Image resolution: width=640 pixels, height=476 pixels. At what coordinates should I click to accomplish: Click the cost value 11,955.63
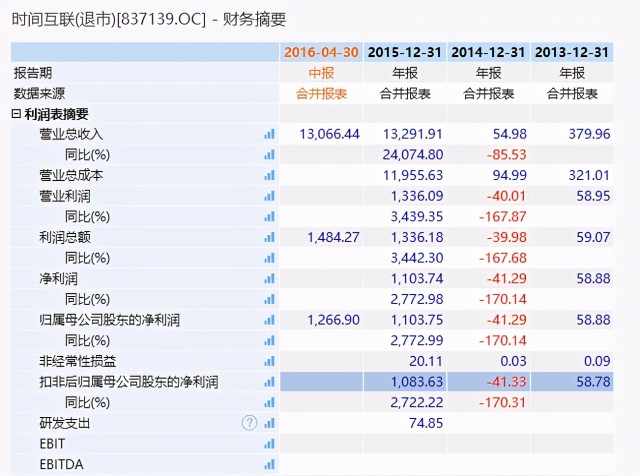pyautogui.click(x=413, y=175)
